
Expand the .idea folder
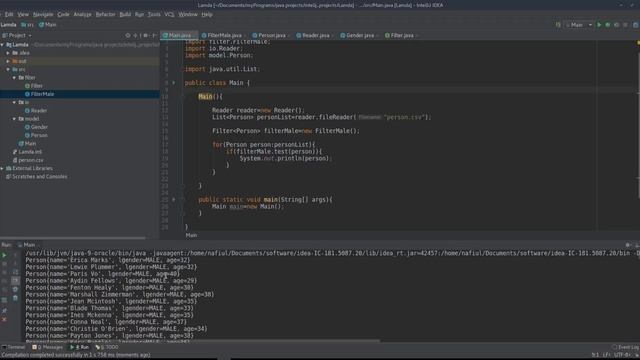tap(8, 53)
